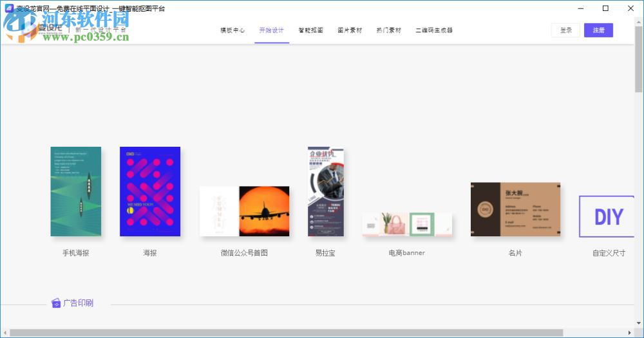Screen dimensions: 644x338
Task: Click the horizontal scrollbar thumb
Action: (x=287, y=333)
